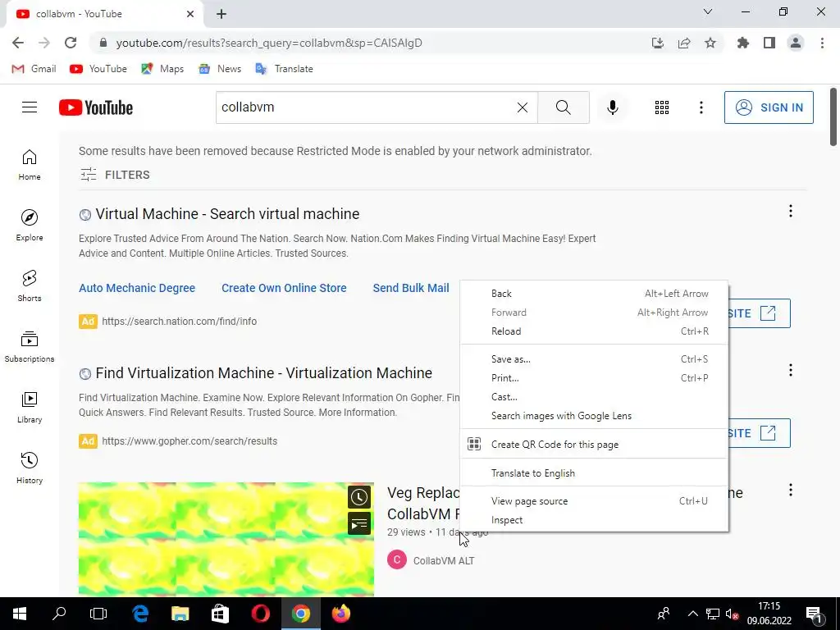The width and height of the screenshot is (840, 630).
Task: Click the SIGN IN button
Action: tap(768, 107)
